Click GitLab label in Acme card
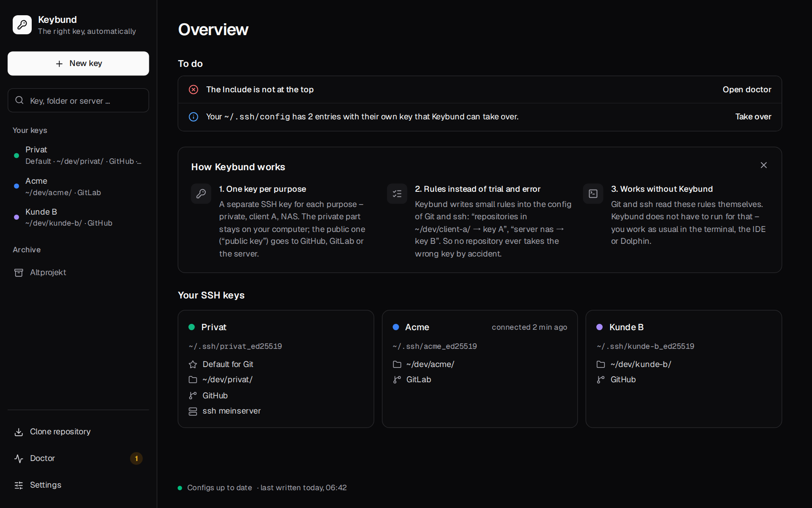Screen dimensions: 812x508 (419, 380)
